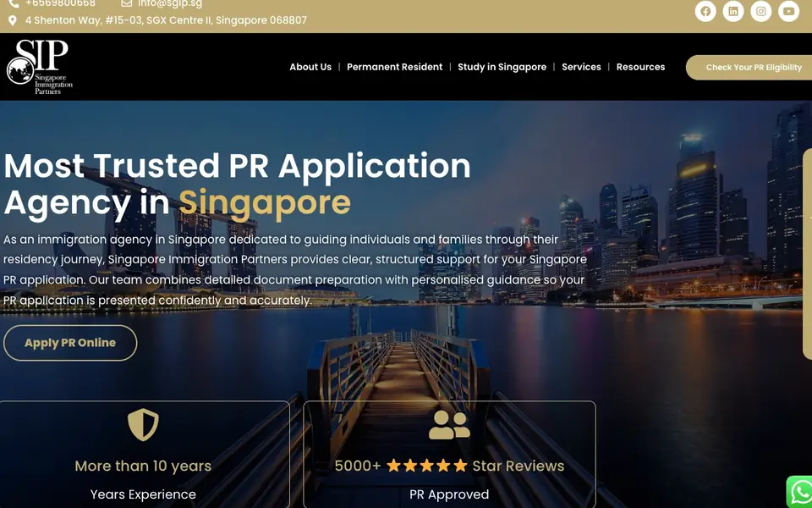Open the Instagram social icon
Image resolution: width=812 pixels, height=508 pixels.
(760, 11)
